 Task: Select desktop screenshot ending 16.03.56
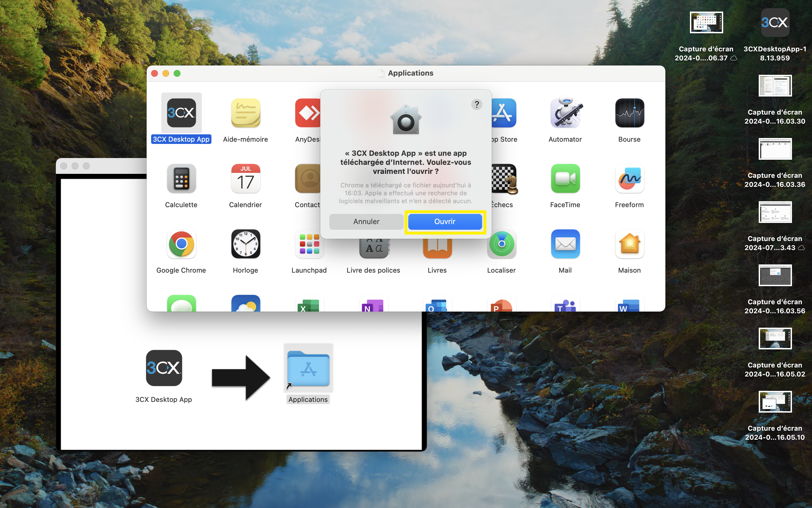775,275
